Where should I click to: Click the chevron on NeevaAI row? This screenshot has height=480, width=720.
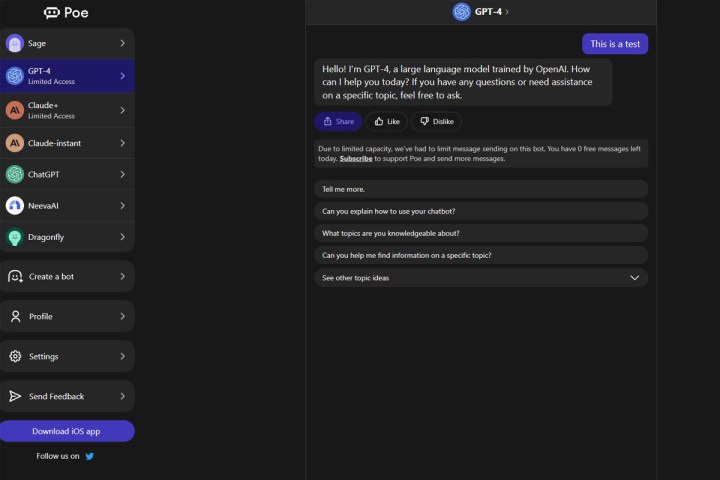coord(123,206)
